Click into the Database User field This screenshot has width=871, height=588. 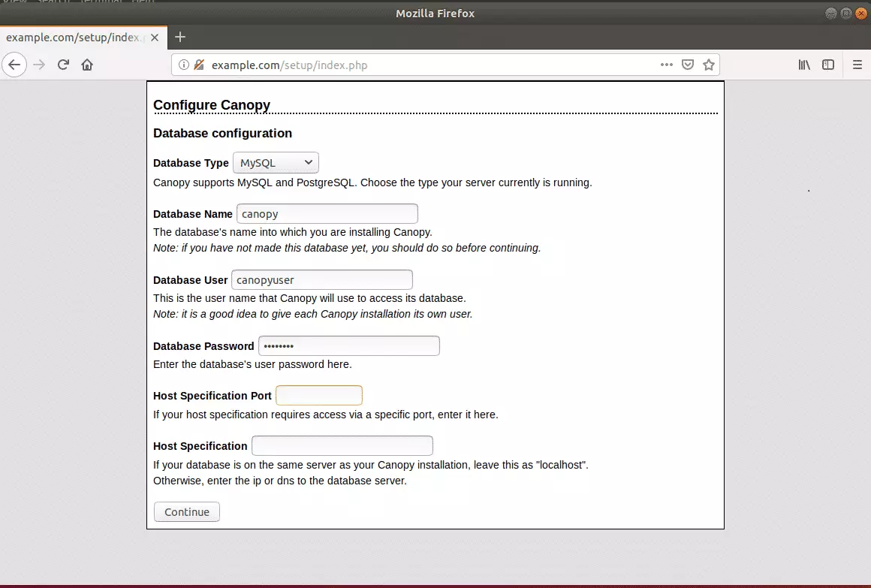click(x=322, y=280)
